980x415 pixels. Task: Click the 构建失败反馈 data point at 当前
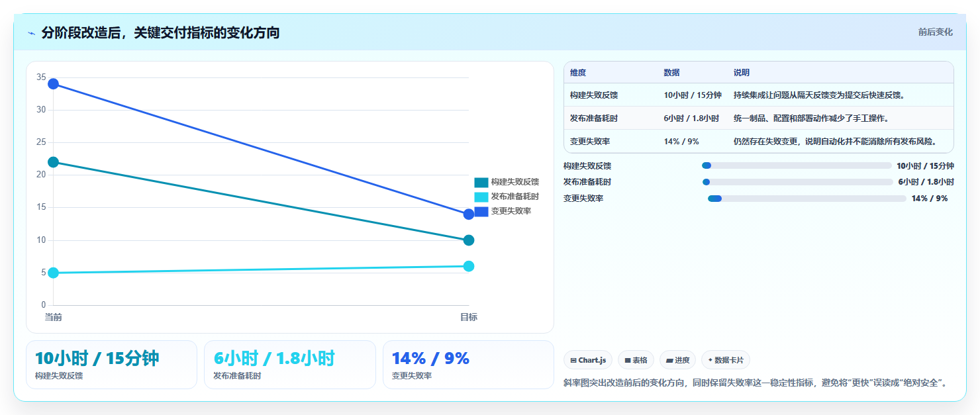[x=54, y=162]
